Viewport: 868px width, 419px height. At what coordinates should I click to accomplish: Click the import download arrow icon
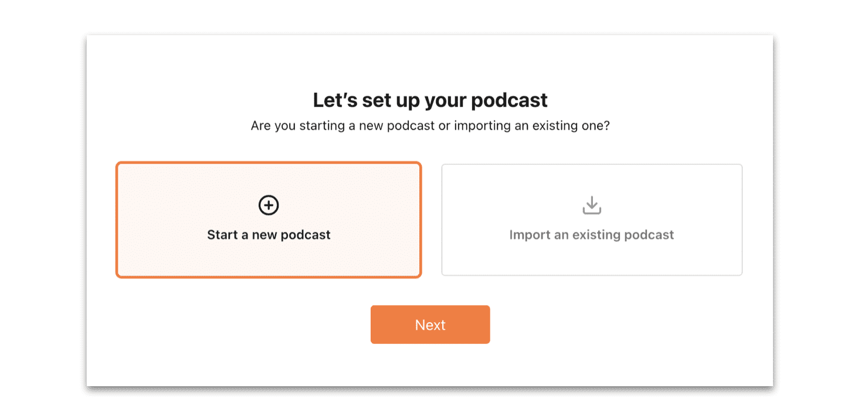click(x=592, y=205)
